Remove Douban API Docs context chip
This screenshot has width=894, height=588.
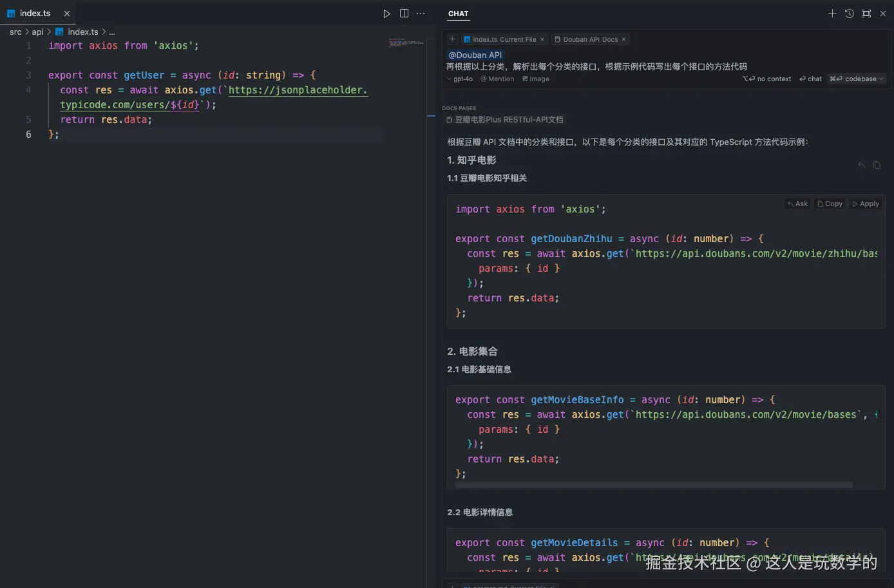[623, 39]
